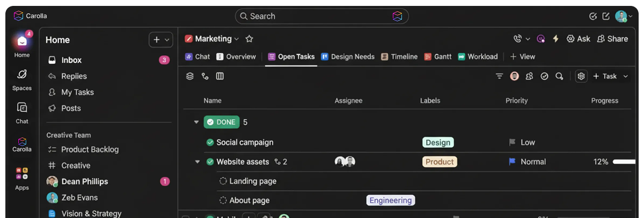Toggle the Social campaign status check
This screenshot has width=644, height=218.
(210, 142)
